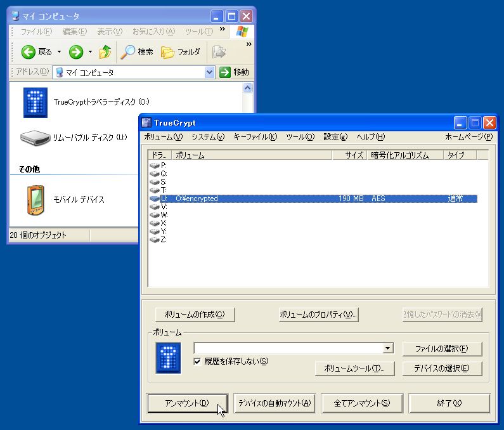Select drive P: slot icon in TrueCrypt
This screenshot has height=430, width=504.
tap(155, 166)
